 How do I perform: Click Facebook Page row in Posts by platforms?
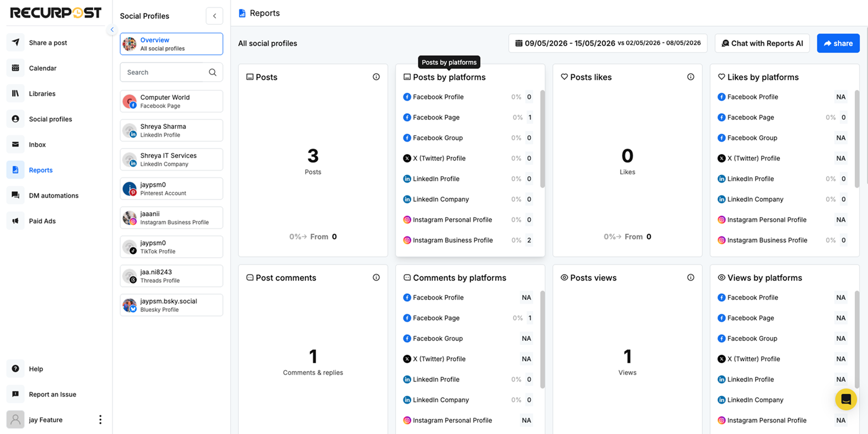point(468,117)
